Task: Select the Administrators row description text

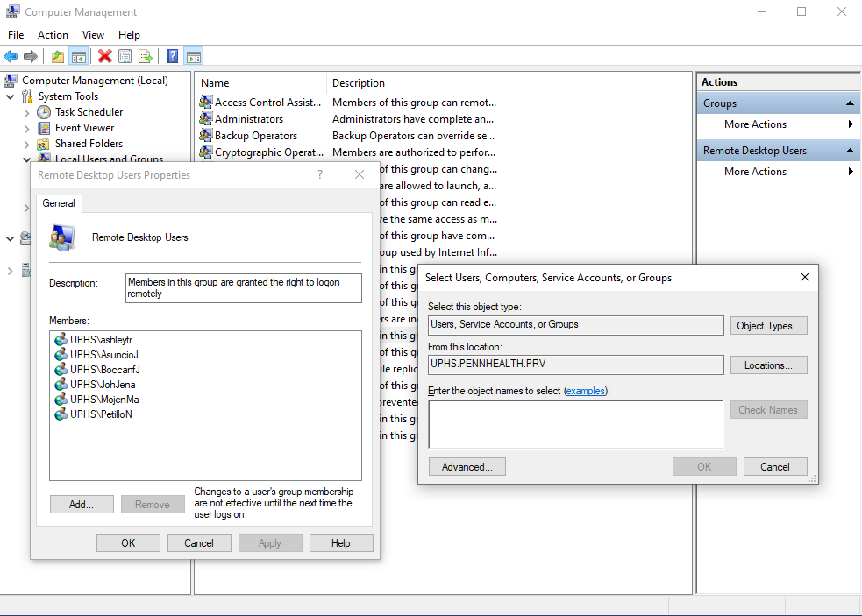Action: [x=413, y=118]
